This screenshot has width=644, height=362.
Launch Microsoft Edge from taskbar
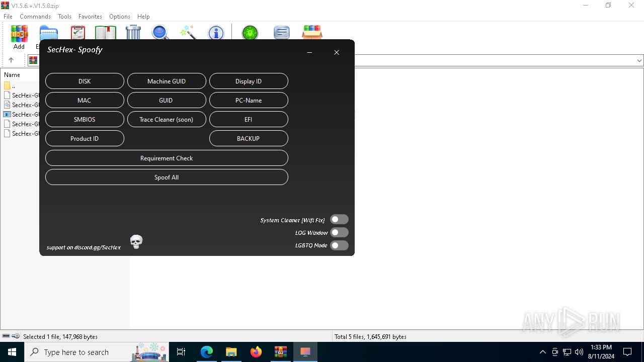pyautogui.click(x=207, y=352)
